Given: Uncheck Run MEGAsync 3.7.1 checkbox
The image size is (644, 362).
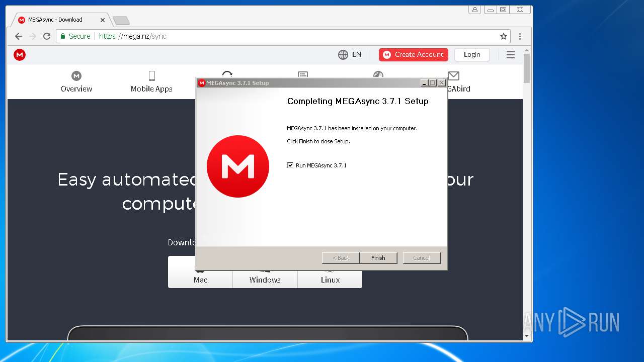Looking at the screenshot, I should click(x=290, y=165).
